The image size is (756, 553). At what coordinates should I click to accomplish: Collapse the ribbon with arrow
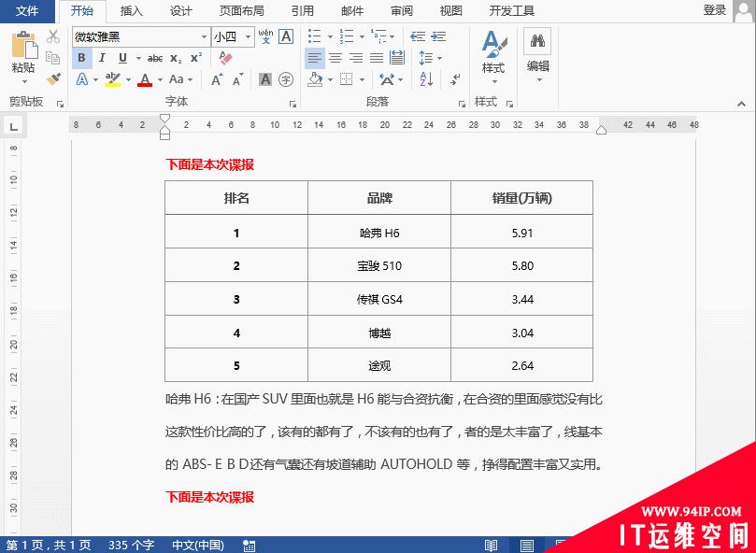tap(742, 104)
